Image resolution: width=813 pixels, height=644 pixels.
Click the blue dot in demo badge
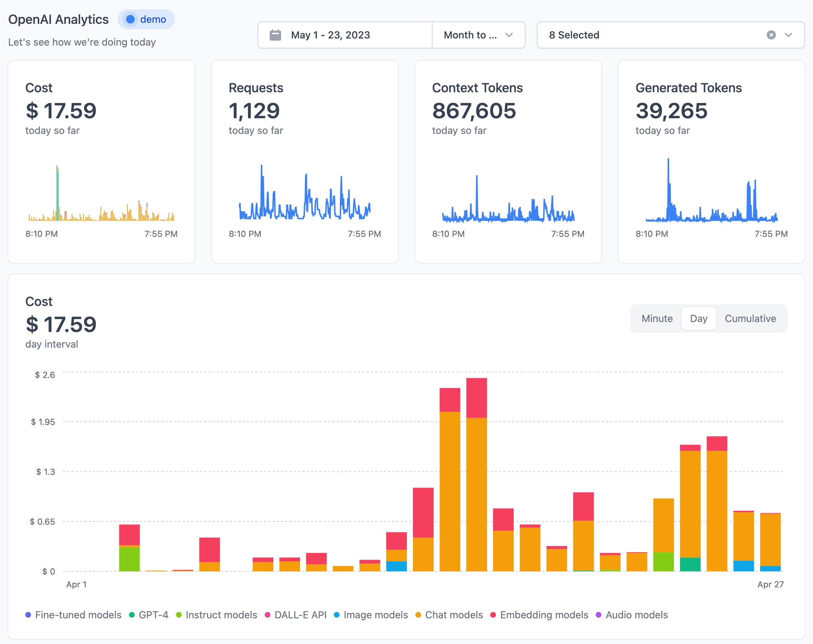[130, 19]
